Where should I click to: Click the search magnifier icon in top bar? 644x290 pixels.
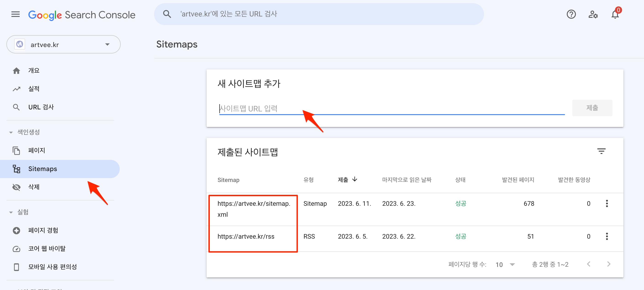click(x=167, y=14)
